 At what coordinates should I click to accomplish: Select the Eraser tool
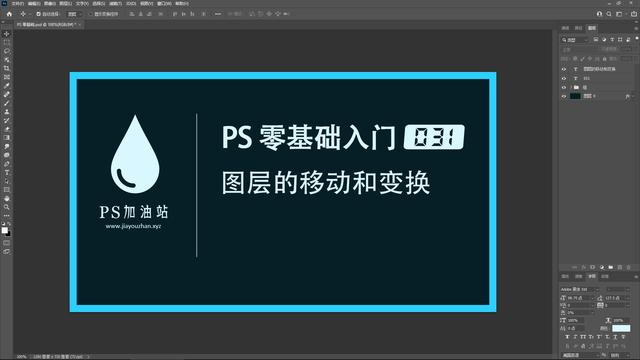7,129
